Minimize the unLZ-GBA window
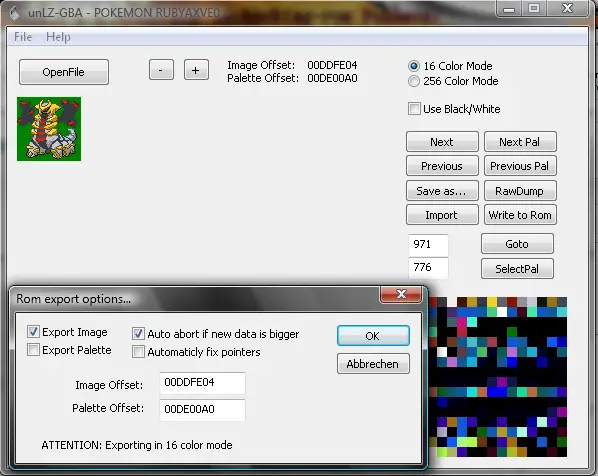 (x=509, y=9)
